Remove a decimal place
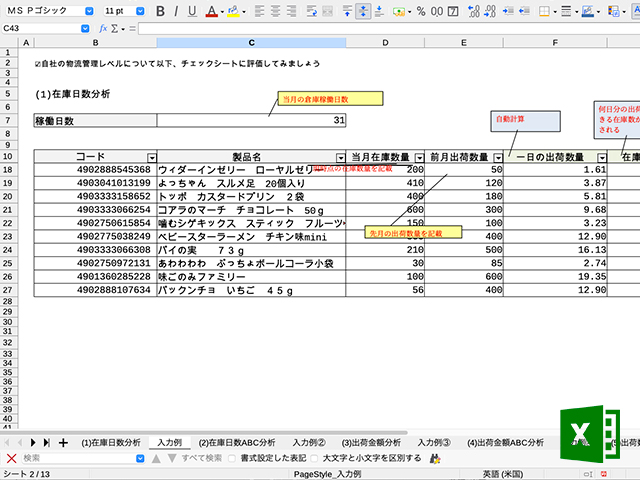The height and width of the screenshot is (480, 640). (490, 11)
